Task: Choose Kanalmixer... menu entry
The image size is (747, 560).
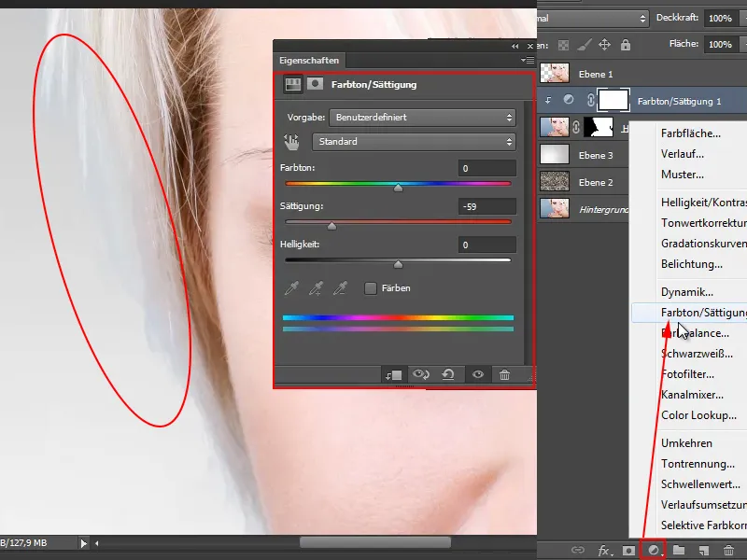Action: click(x=692, y=394)
